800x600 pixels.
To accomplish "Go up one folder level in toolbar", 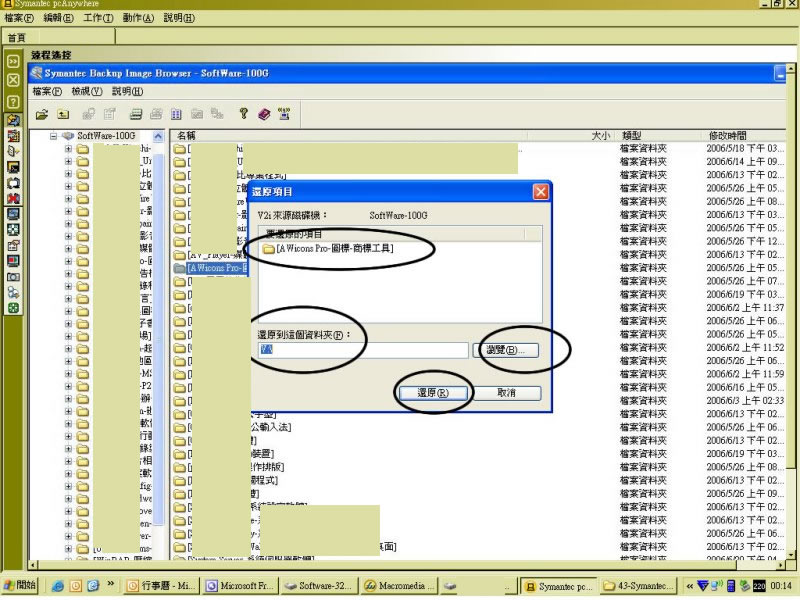I will click(x=63, y=114).
